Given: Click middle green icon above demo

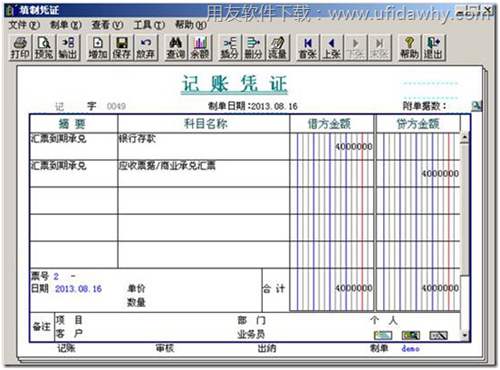Looking at the screenshot, I should 411,335.
